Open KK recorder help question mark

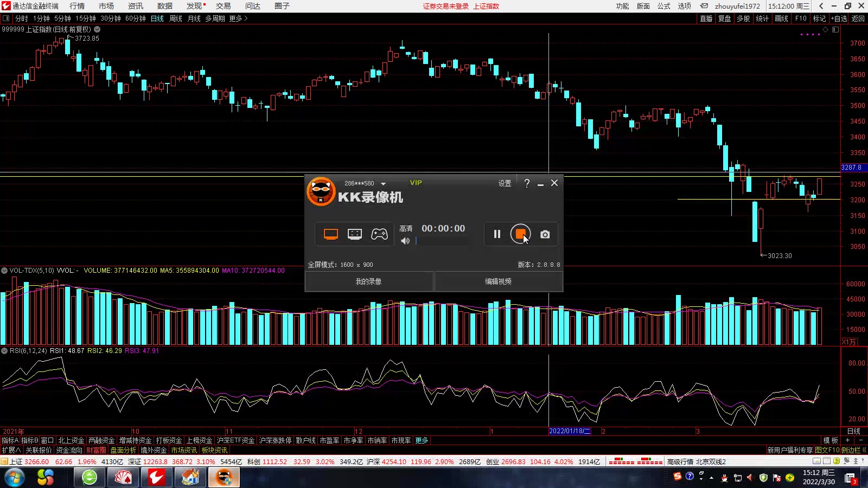[x=527, y=183]
